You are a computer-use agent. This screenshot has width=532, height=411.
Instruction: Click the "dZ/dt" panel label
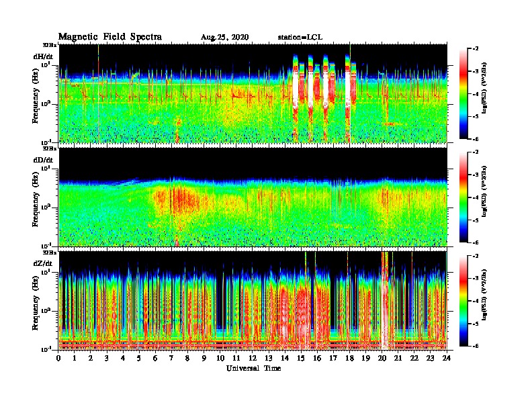click(43, 263)
